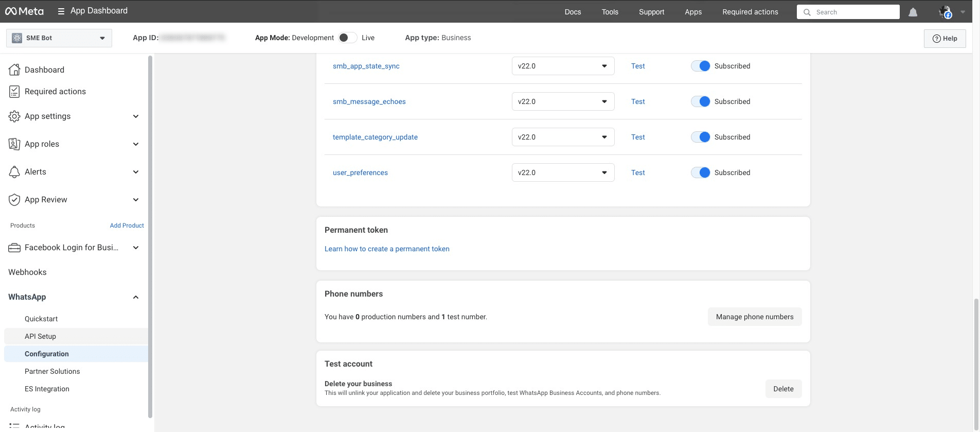Click Add Product link in sidebar
This screenshot has width=980, height=432.
pyautogui.click(x=127, y=226)
